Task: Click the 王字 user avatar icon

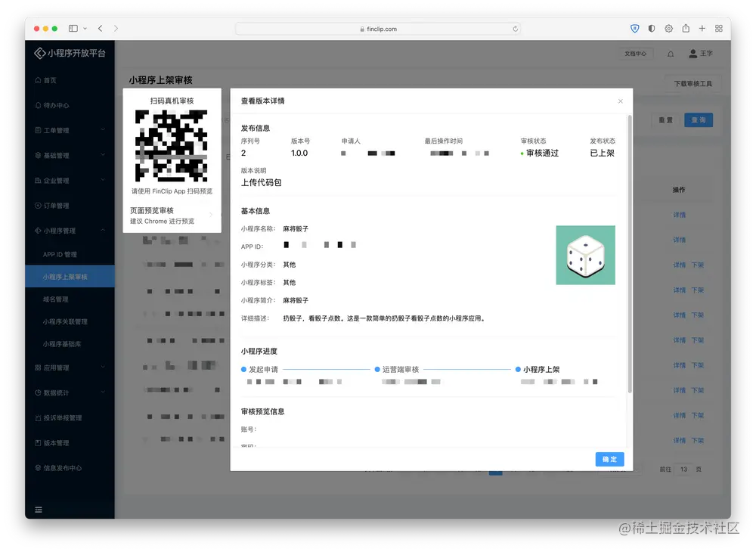Action: pyautogui.click(x=692, y=54)
